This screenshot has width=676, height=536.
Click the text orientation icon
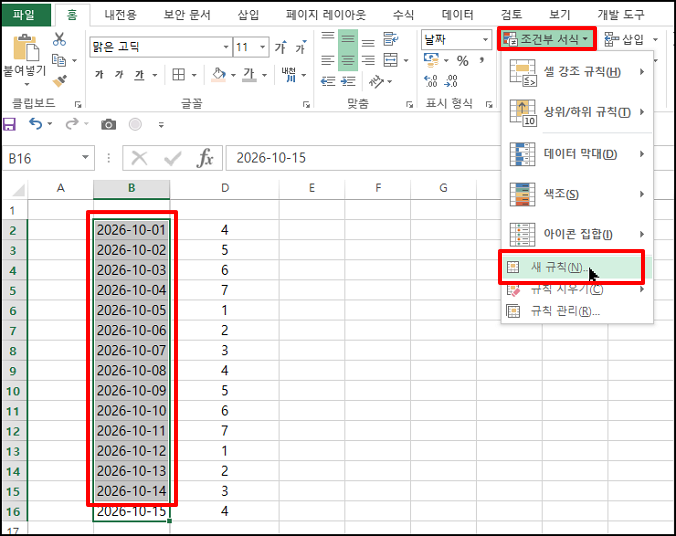pyautogui.click(x=376, y=81)
